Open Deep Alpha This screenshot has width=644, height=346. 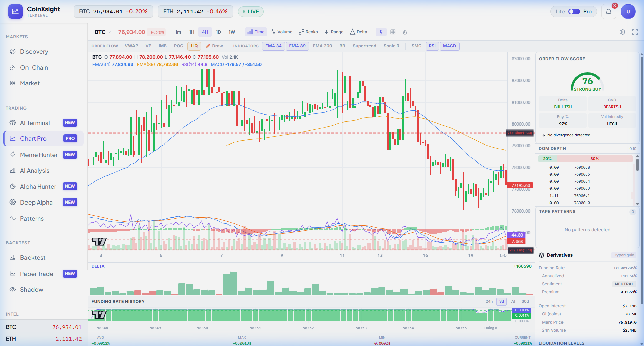pyautogui.click(x=44, y=203)
